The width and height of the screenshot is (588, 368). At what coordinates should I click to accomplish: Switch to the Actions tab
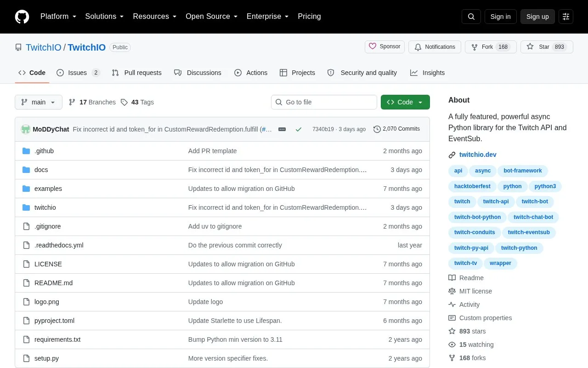tap(251, 73)
